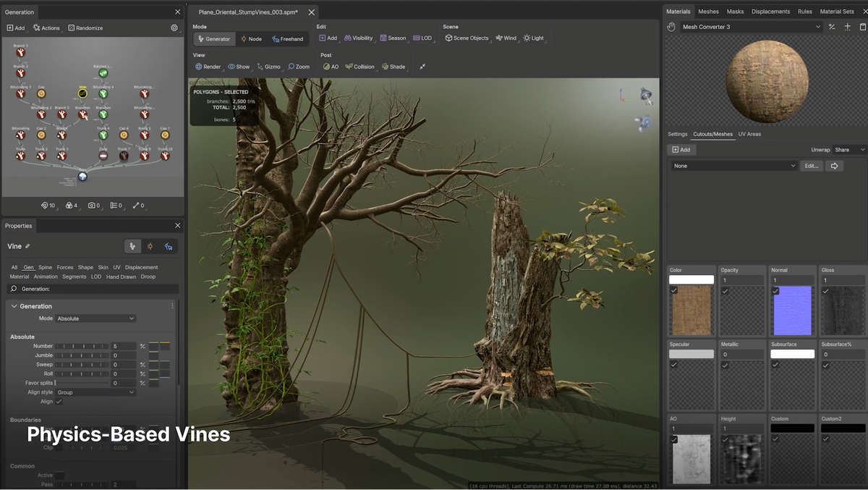Switch to Node editing mode
Viewport: 868px width, 490px height.
[251, 38]
